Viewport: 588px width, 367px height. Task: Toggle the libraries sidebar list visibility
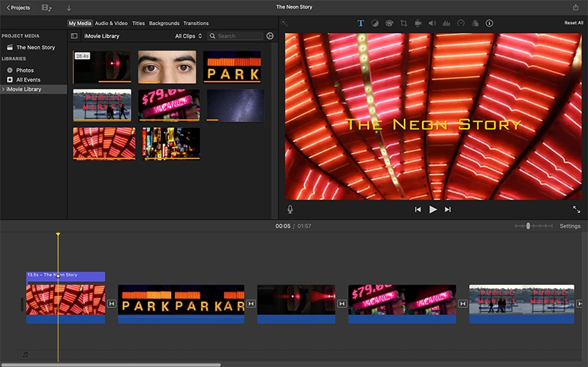75,36
